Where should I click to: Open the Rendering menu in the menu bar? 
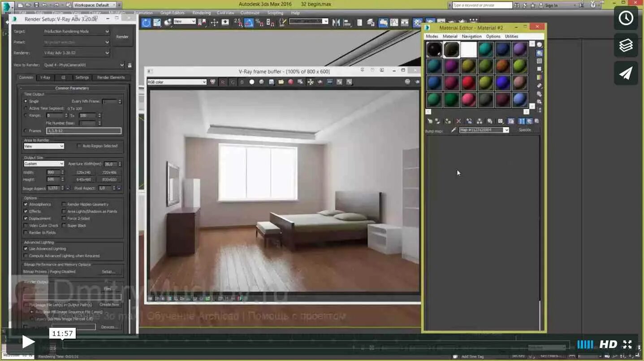click(x=201, y=13)
